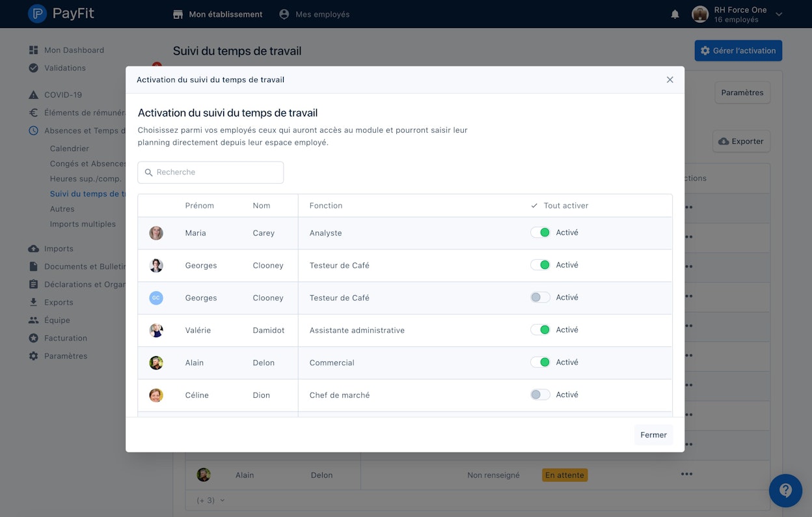Open Calendrier in the sidebar menu
The image size is (812, 517).
(70, 148)
